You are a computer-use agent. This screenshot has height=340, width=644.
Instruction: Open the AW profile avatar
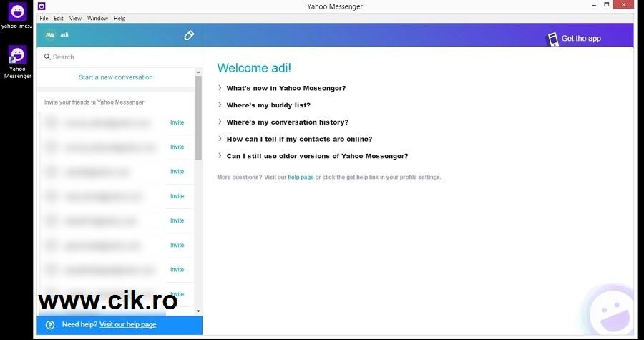(50, 35)
